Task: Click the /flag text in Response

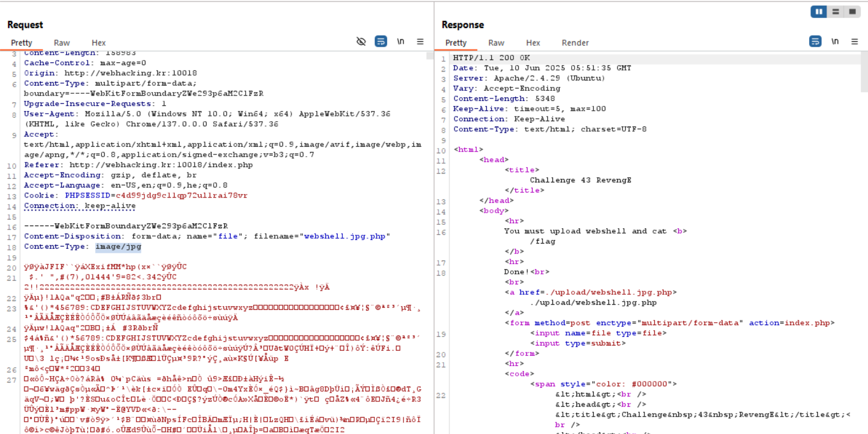Action: tap(542, 242)
